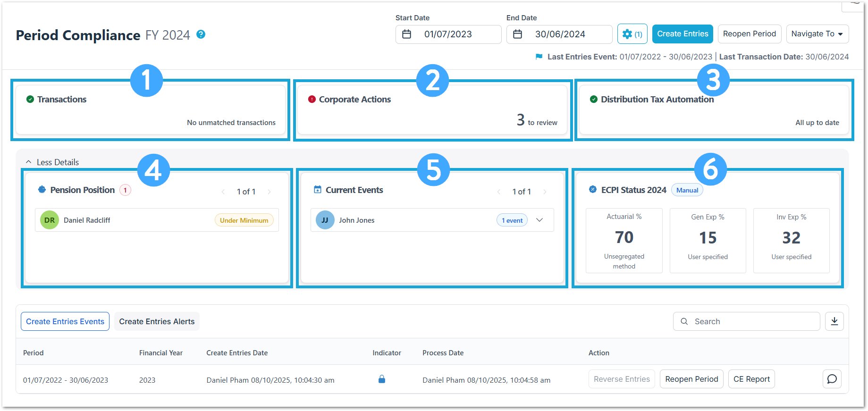Go to next Current Events page

[x=545, y=192]
